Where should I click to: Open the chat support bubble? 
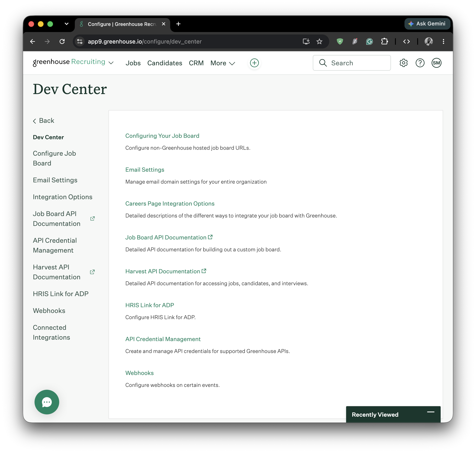(47, 402)
